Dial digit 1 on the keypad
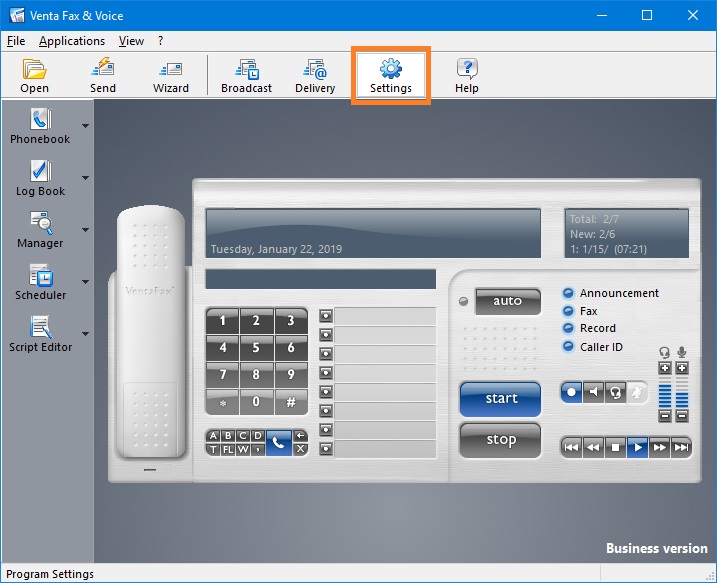Viewport: 717px width, 583px height. click(x=222, y=321)
